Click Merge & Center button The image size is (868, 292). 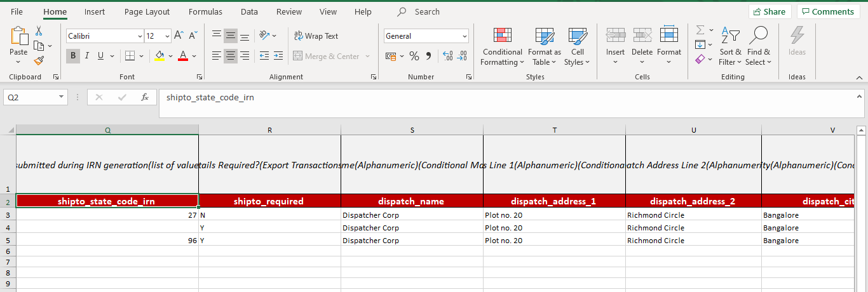click(x=326, y=56)
